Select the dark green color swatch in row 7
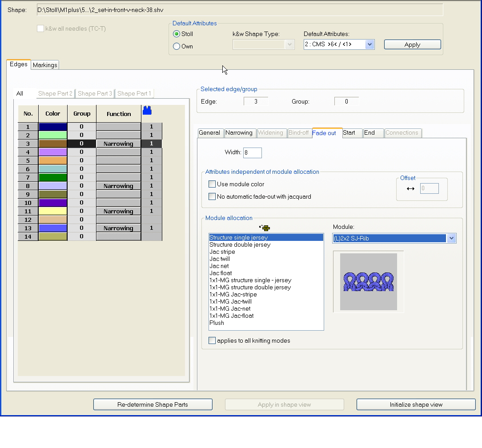The height and width of the screenshot is (448, 482). coord(52,177)
